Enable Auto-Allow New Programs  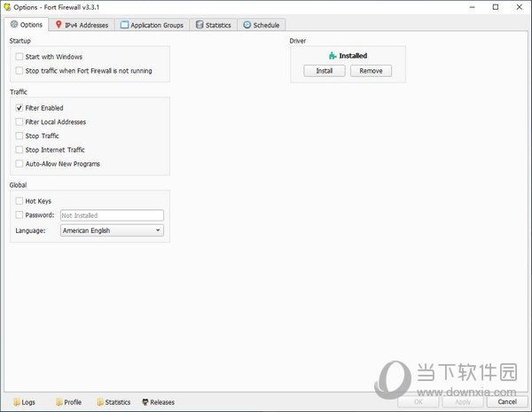coord(20,164)
